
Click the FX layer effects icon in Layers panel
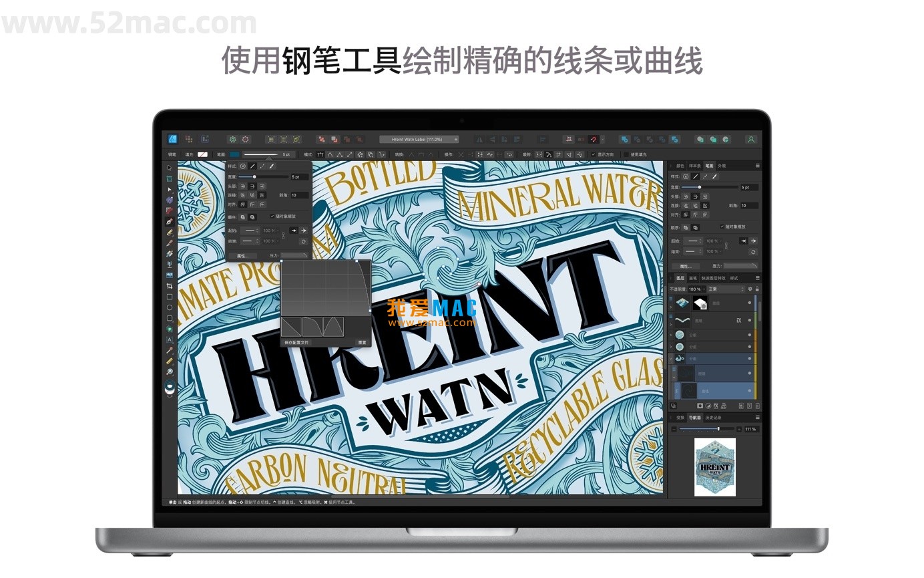point(716,404)
